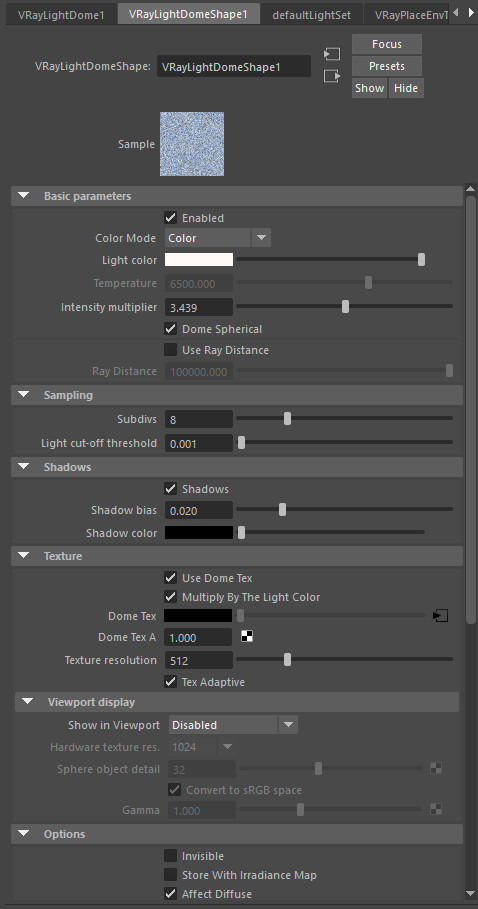The image size is (478, 909).
Task: Click Sphere object detail checker icon
Action: (436, 769)
